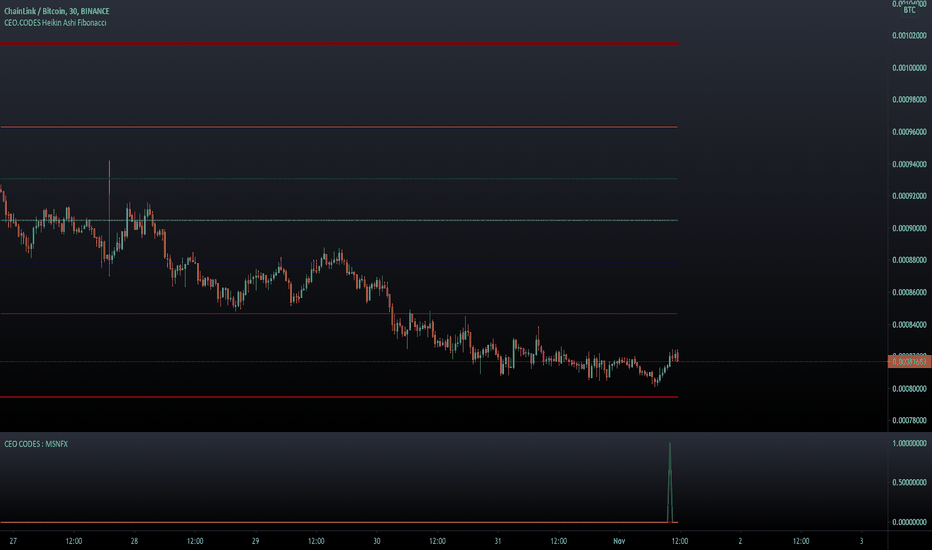
Task: Click the 0.50000000 indicator scale label
Action: (x=909, y=482)
